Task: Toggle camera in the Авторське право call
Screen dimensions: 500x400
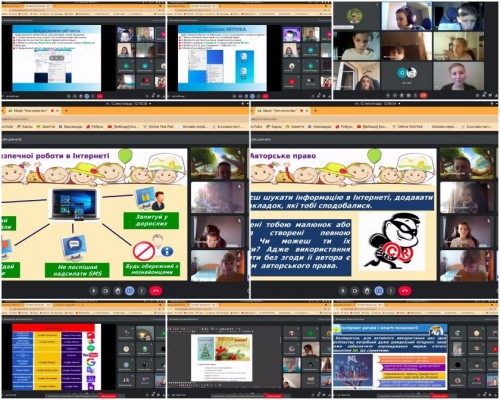Action: click(355, 291)
